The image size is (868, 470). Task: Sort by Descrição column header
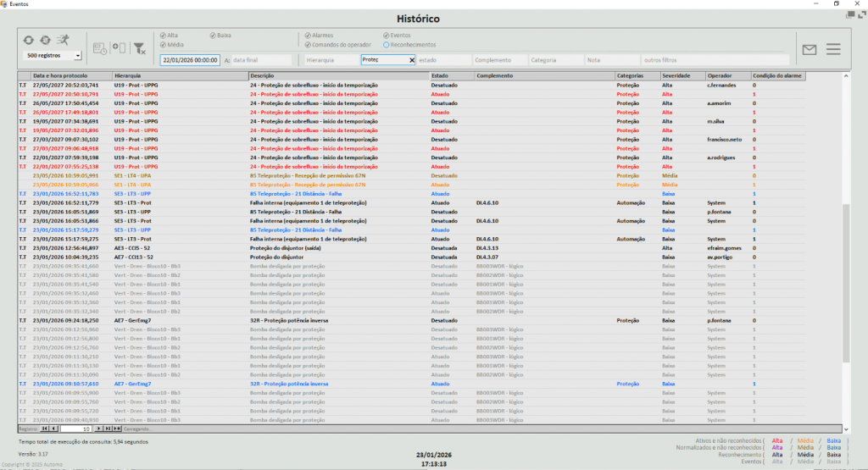point(337,76)
